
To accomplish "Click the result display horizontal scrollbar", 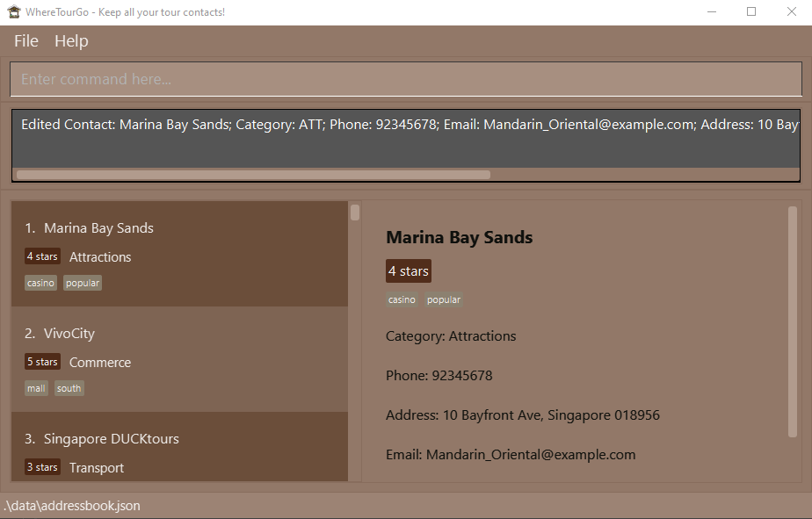I will click(253, 174).
